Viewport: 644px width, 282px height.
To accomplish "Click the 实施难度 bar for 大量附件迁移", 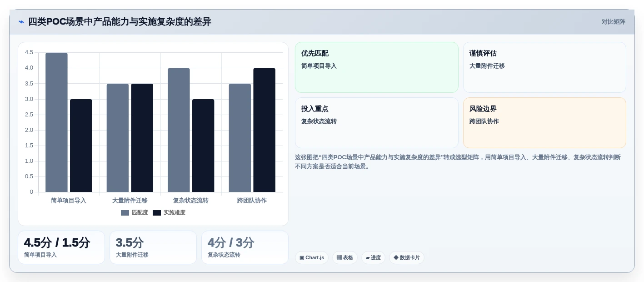I will 142,138.
